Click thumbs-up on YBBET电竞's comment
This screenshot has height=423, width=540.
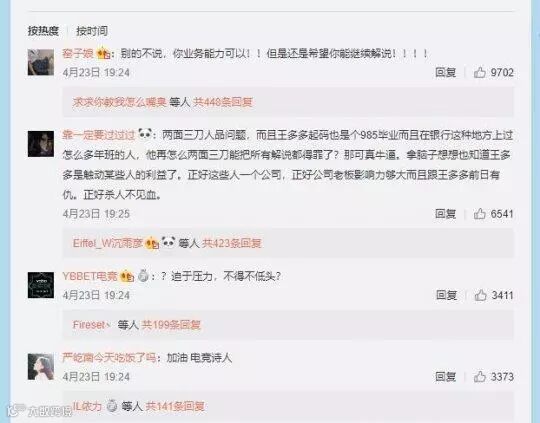coord(480,295)
